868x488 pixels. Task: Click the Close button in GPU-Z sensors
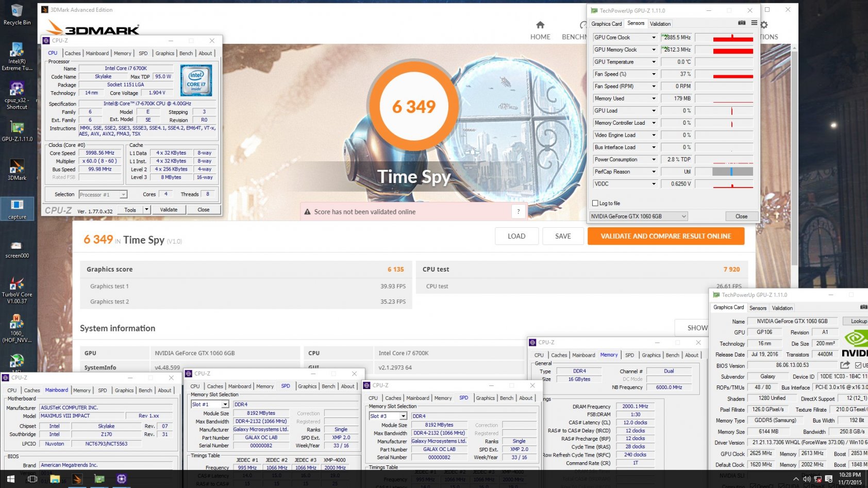741,216
